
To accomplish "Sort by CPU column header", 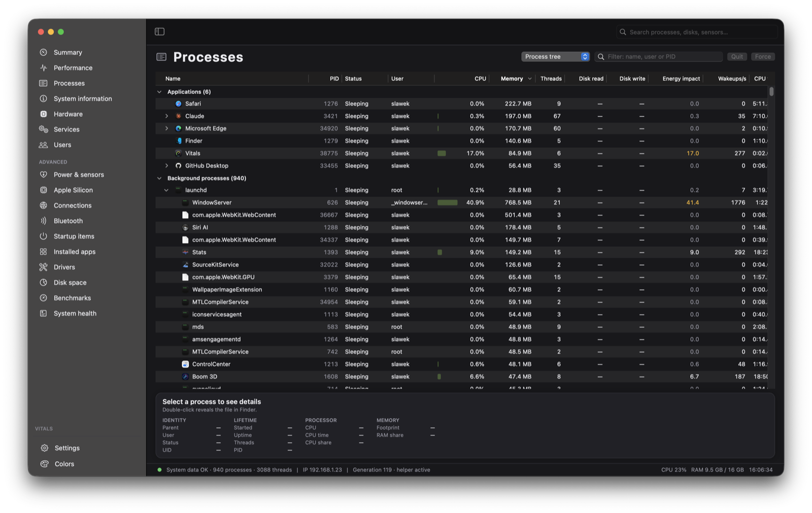I will (480, 79).
